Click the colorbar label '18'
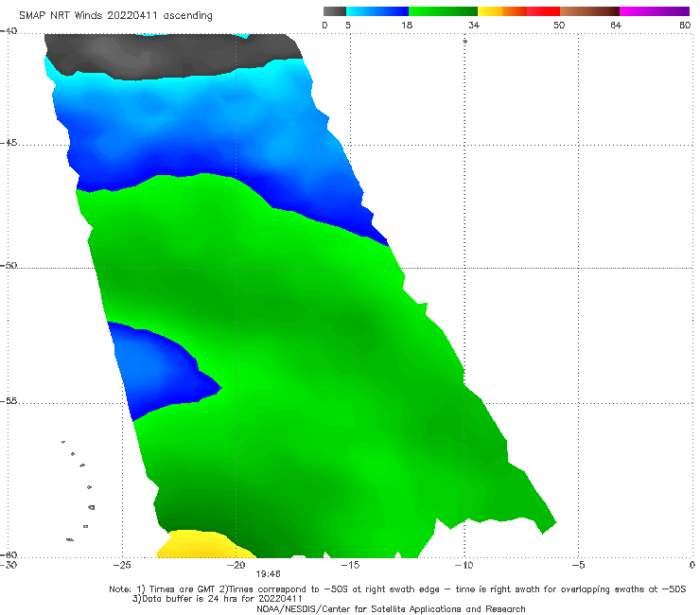 click(407, 25)
